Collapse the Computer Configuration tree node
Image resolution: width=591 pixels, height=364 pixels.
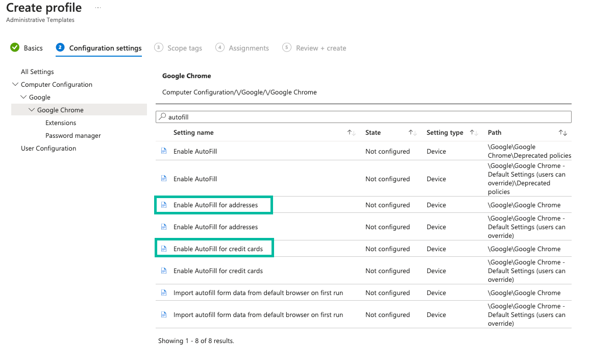tap(15, 84)
